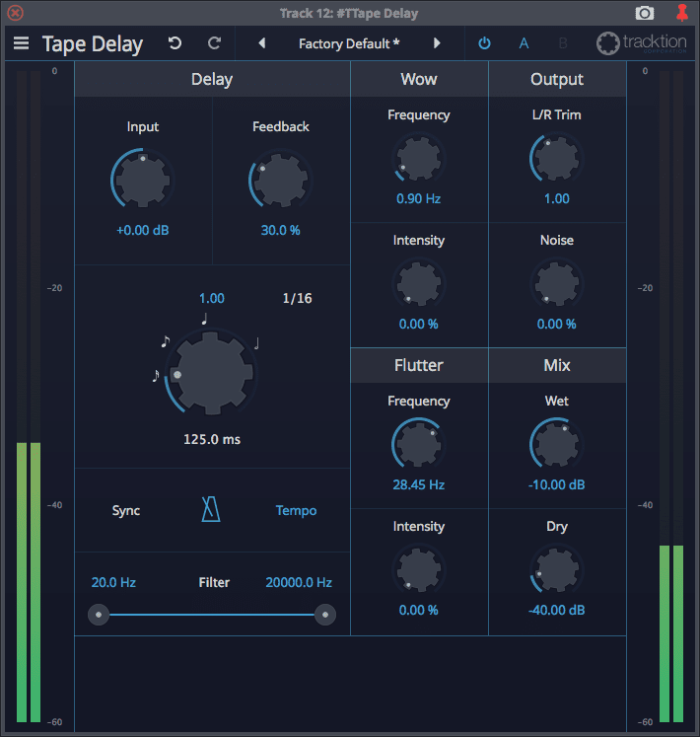The image size is (700, 737).
Task: Click the -10.00 dB wet value
Action: pos(557,484)
